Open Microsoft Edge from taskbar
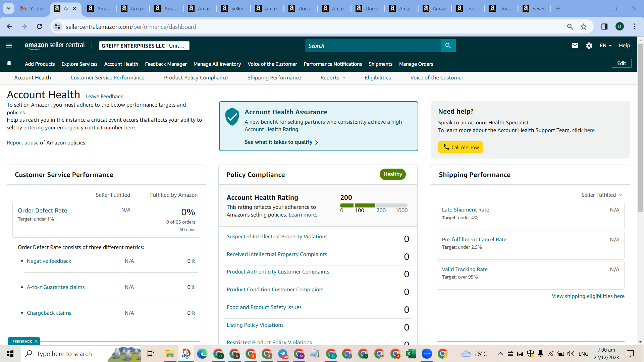Screen dimensions: 644x362 [202, 354]
